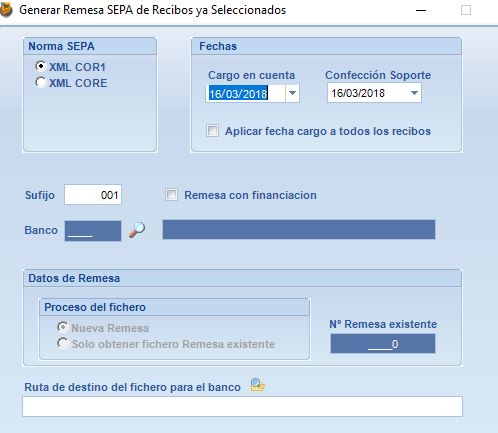The height and width of the screenshot is (433, 498).
Task: Open Cargo en cuenta date dropdown
Action: (292, 93)
